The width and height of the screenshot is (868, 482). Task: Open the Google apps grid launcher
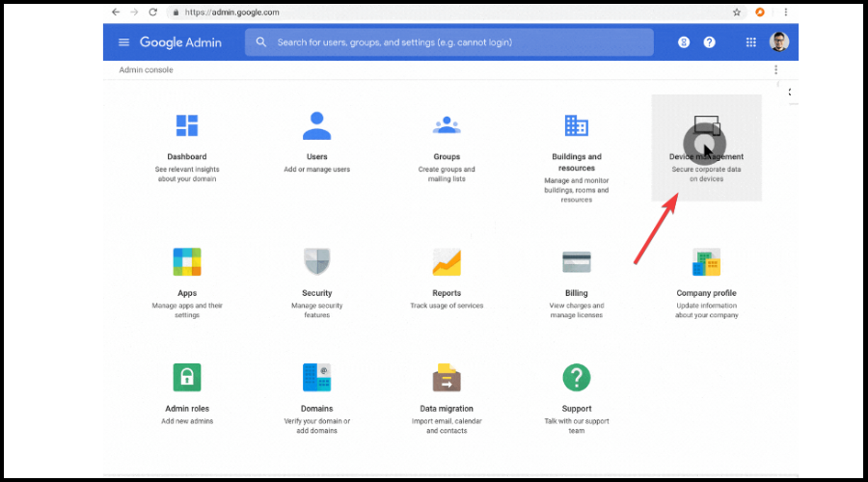pos(750,42)
